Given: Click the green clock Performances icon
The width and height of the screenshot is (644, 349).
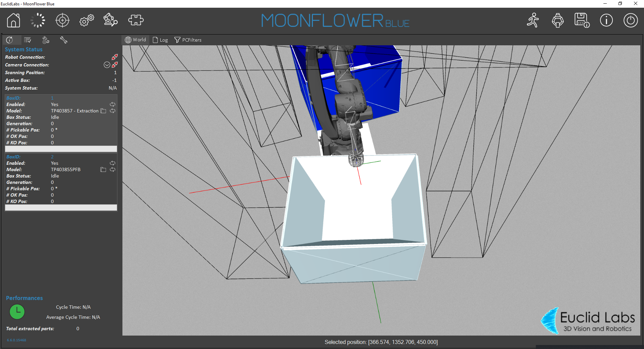Looking at the screenshot, I should [x=17, y=312].
